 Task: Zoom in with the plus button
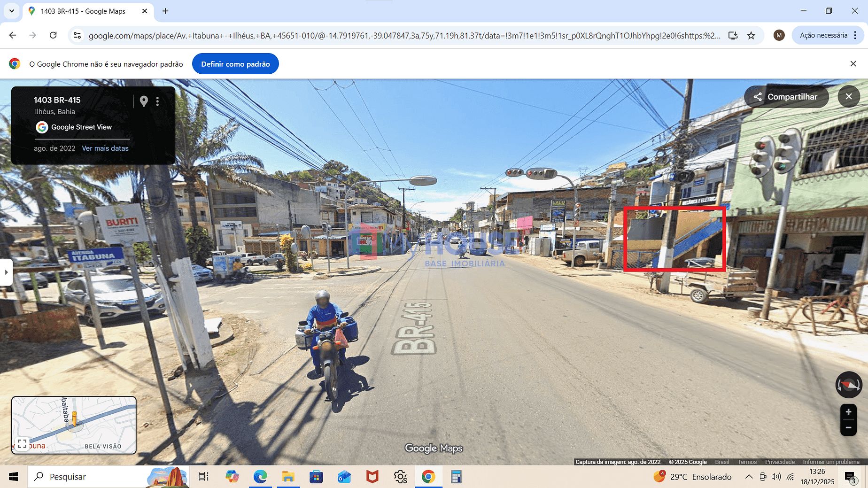(848, 412)
